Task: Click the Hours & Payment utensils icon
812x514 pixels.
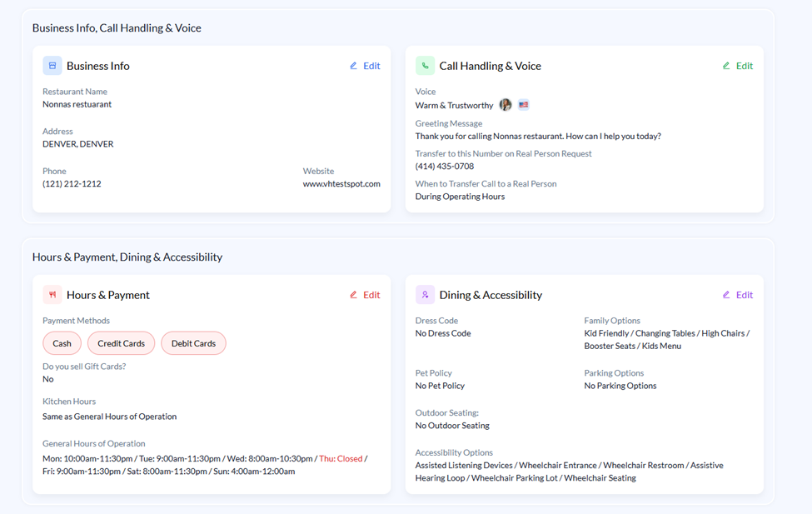Action: pos(52,295)
